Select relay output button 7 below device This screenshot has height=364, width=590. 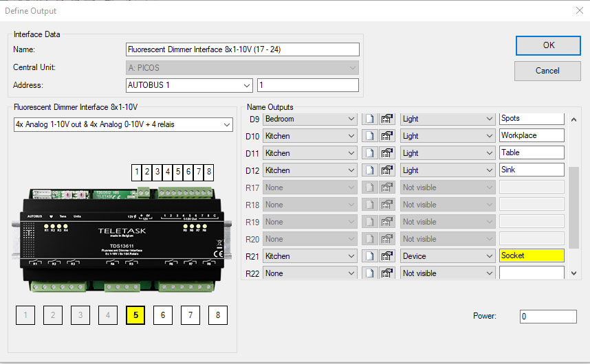(190, 315)
